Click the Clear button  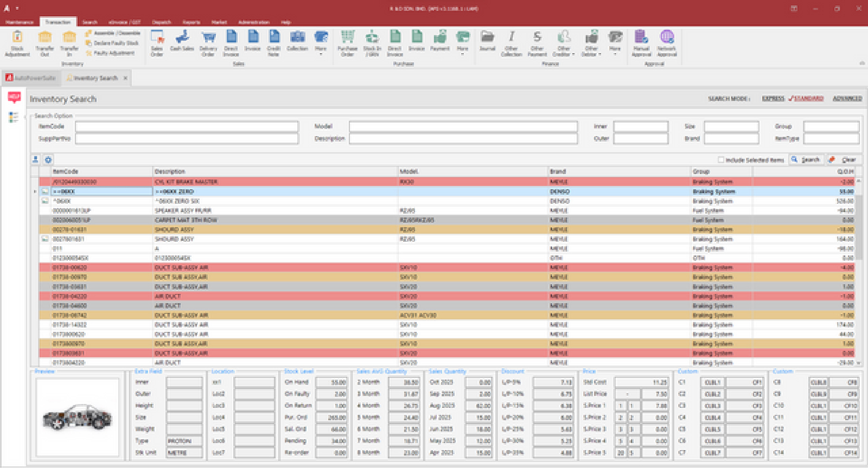[844, 159]
